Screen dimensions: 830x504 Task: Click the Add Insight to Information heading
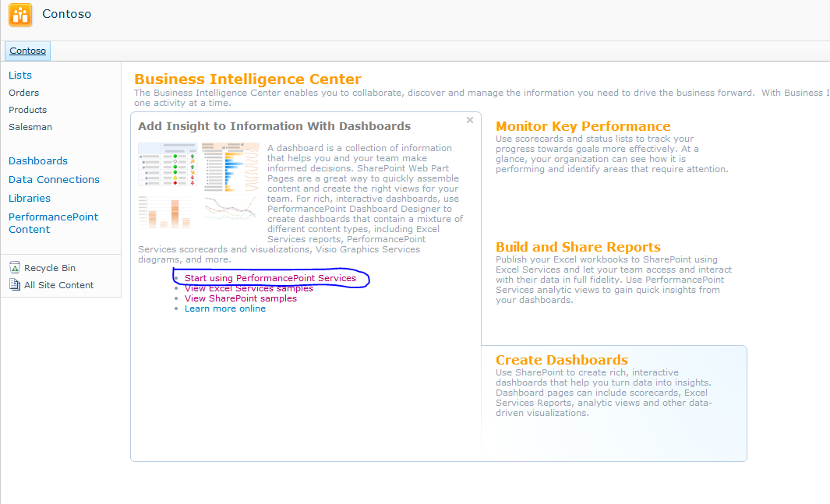point(274,126)
